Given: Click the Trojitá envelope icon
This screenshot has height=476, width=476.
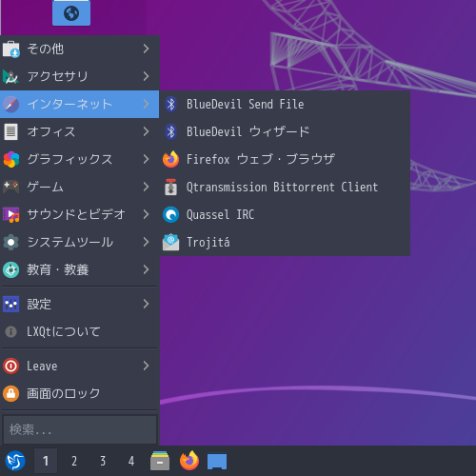Looking at the screenshot, I should [171, 242].
